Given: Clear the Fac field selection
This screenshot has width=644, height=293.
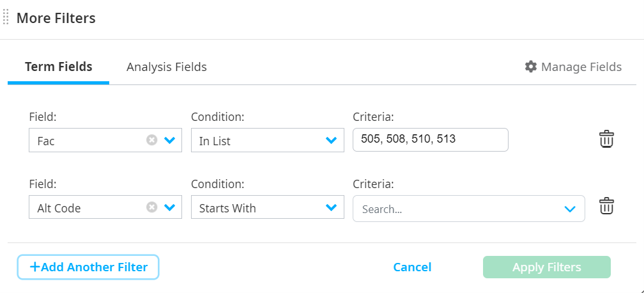Looking at the screenshot, I should point(151,140).
